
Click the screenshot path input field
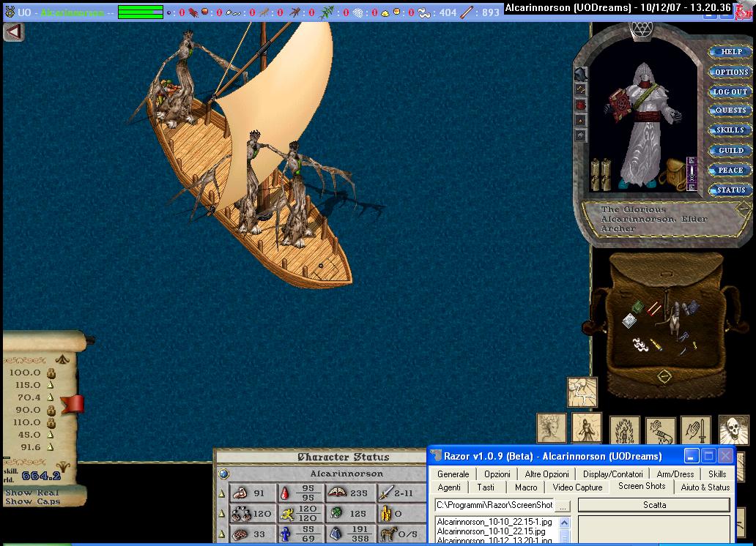(494, 505)
